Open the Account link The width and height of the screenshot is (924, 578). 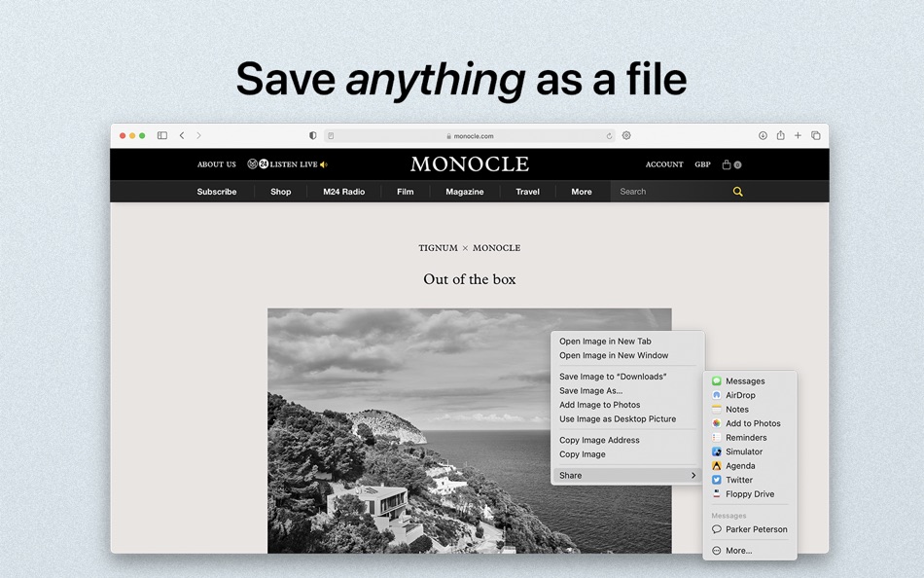[x=664, y=164]
